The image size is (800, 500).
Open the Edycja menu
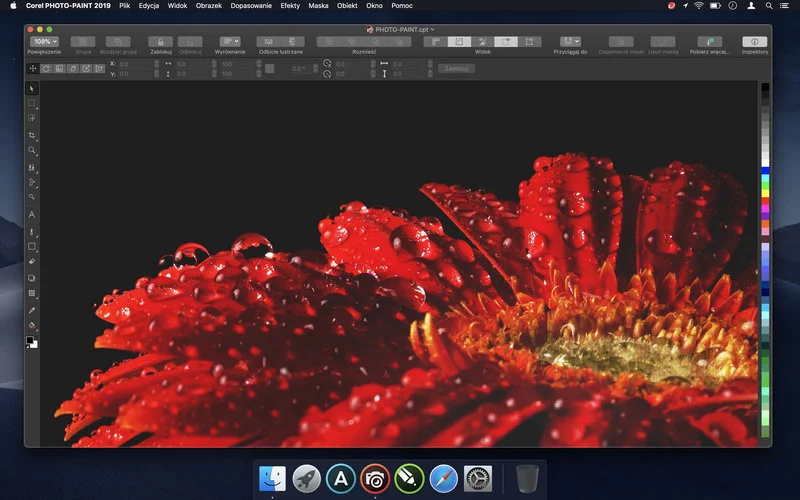pyautogui.click(x=149, y=6)
